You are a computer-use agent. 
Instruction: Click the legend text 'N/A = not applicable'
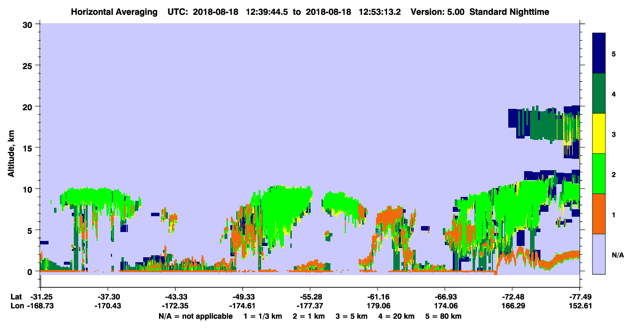[195, 316]
